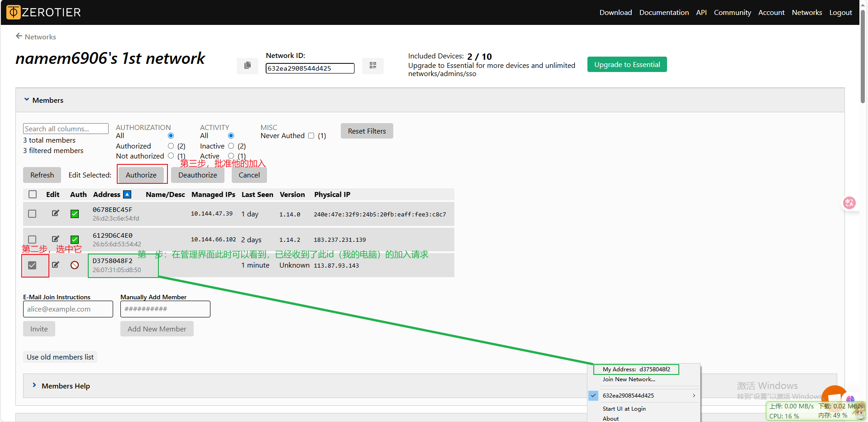
Task: Click Use old members list
Action: [60, 357]
